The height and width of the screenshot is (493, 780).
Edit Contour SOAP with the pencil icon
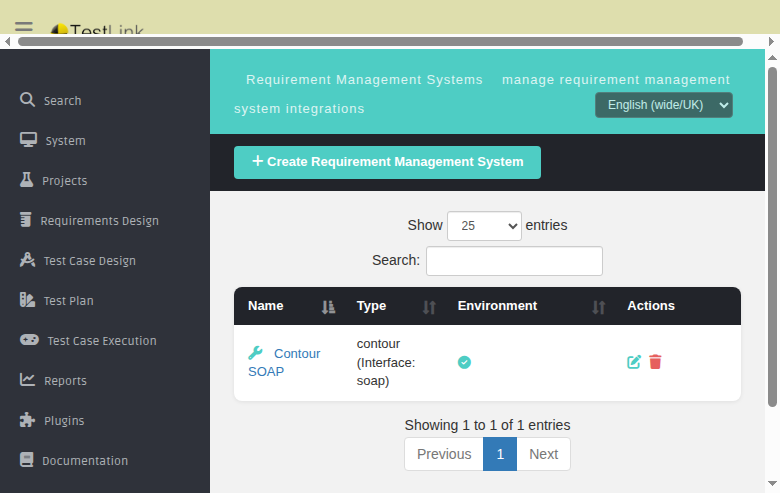click(x=634, y=362)
